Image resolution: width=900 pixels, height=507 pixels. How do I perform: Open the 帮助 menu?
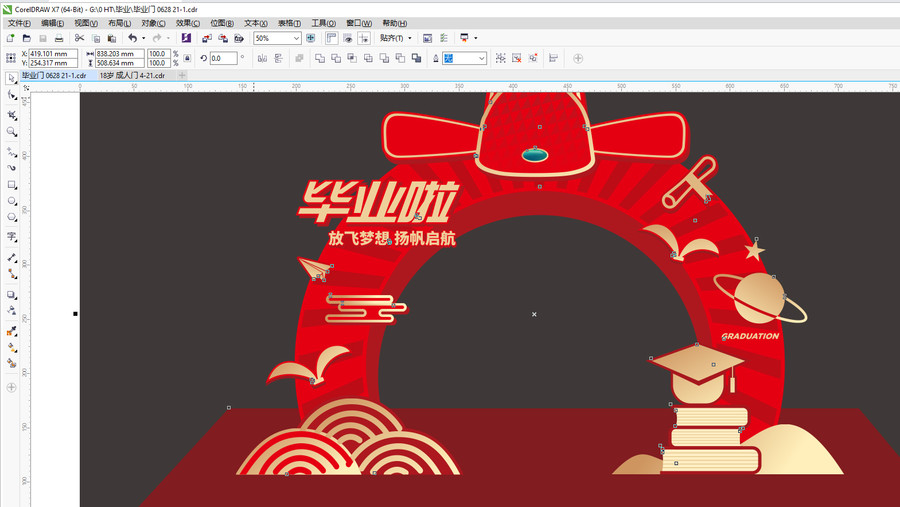coord(394,23)
